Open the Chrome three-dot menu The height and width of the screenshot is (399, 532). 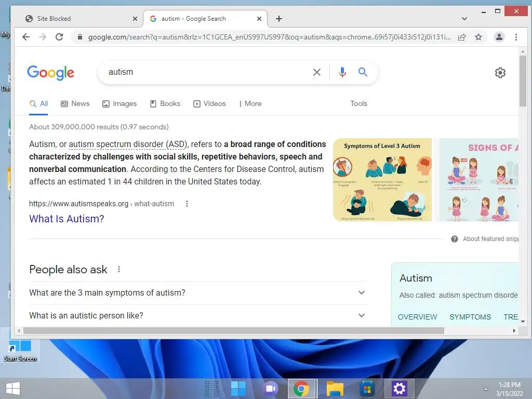pyautogui.click(x=516, y=37)
